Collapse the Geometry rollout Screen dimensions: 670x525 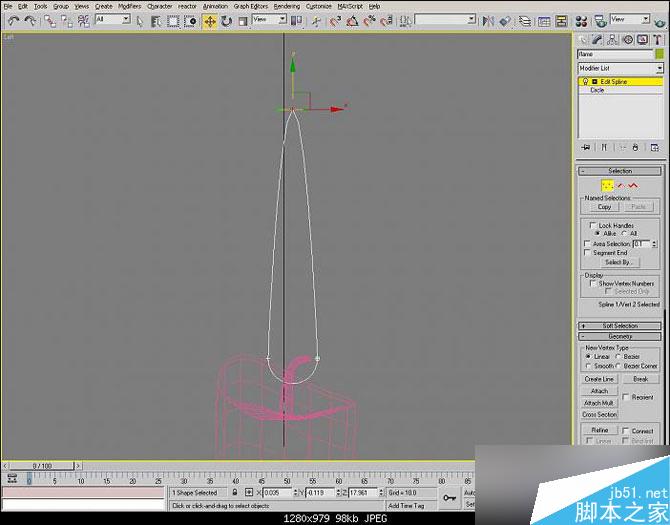click(620, 337)
